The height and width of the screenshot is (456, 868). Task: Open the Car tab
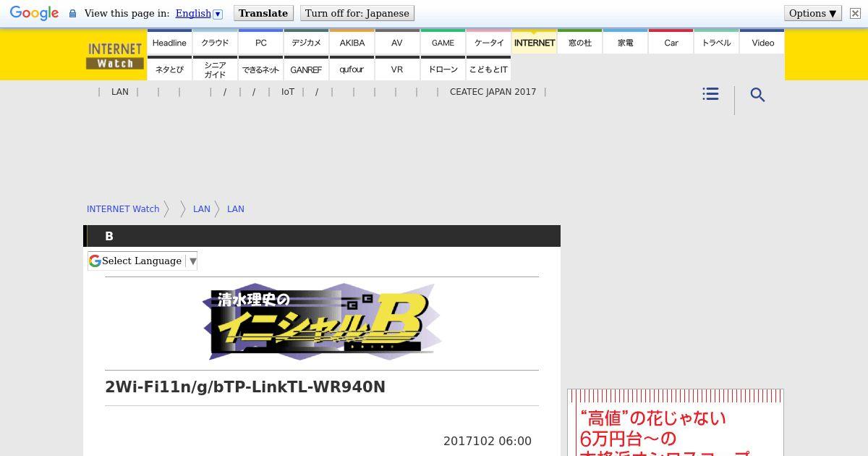[671, 42]
